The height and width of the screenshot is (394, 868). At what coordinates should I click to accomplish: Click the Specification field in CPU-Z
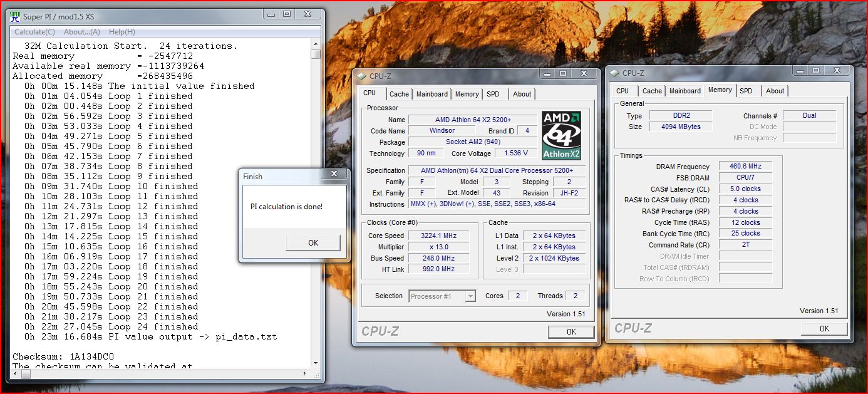pyautogui.click(x=497, y=170)
